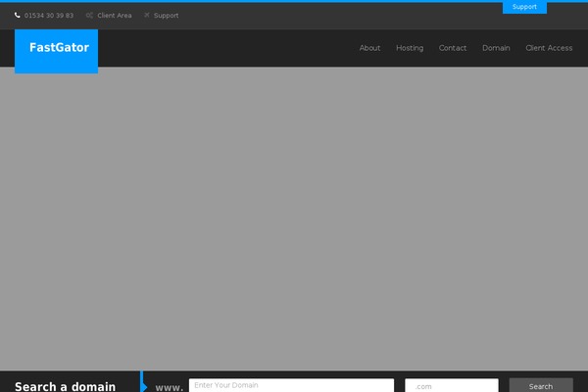Open the Hosting menu item
The height and width of the screenshot is (392, 588).
[x=410, y=48]
